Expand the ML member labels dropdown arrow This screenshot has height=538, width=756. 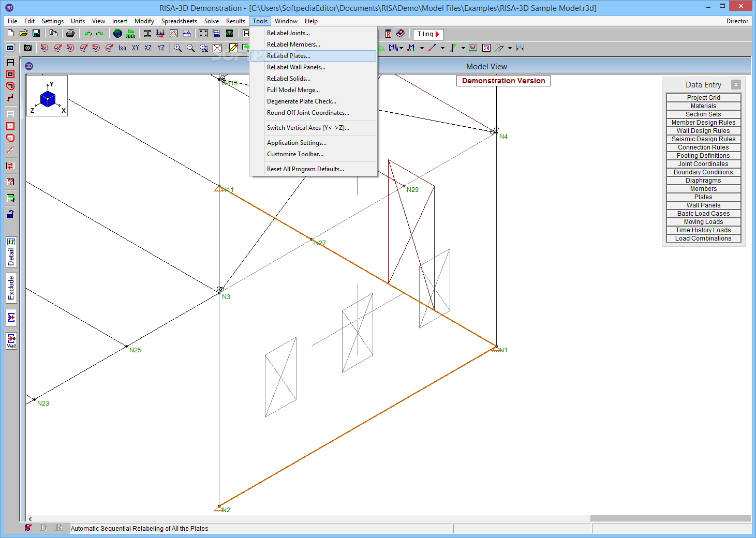[402, 48]
